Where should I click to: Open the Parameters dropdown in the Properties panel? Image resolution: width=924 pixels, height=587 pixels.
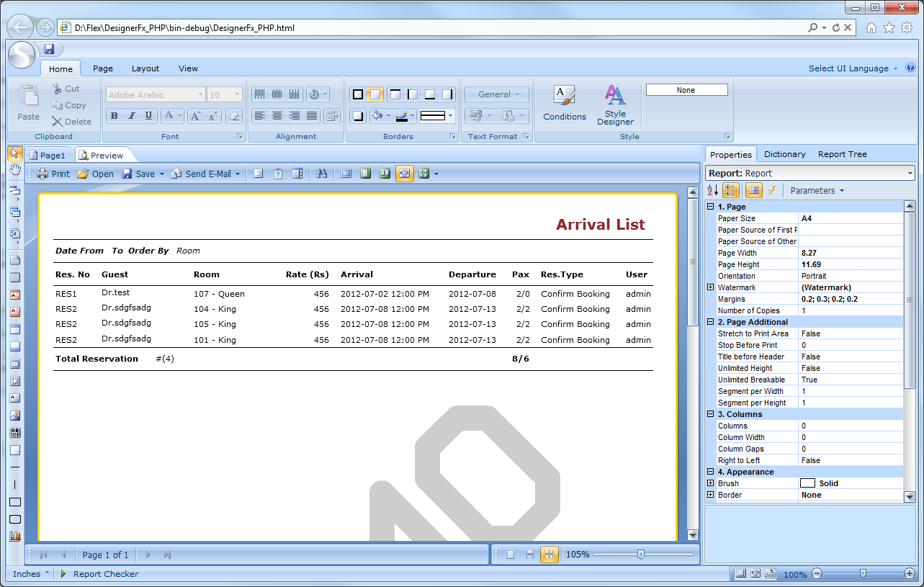817,190
